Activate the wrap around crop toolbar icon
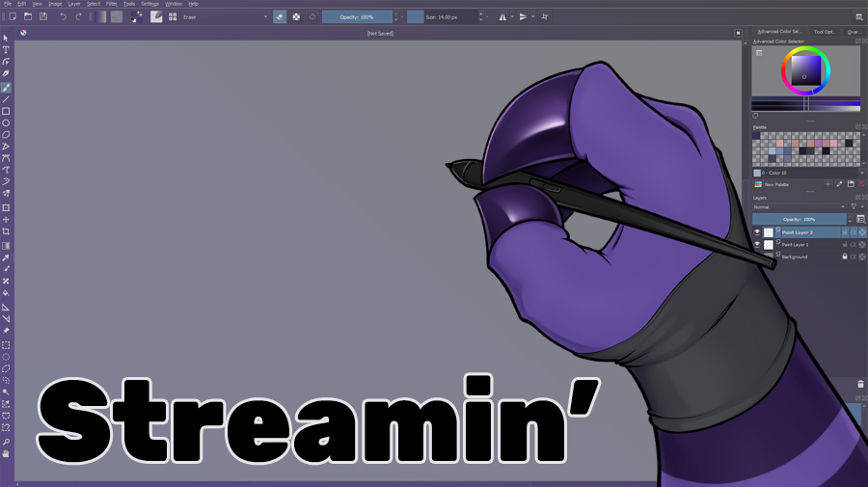This screenshot has height=487, width=868. (545, 17)
